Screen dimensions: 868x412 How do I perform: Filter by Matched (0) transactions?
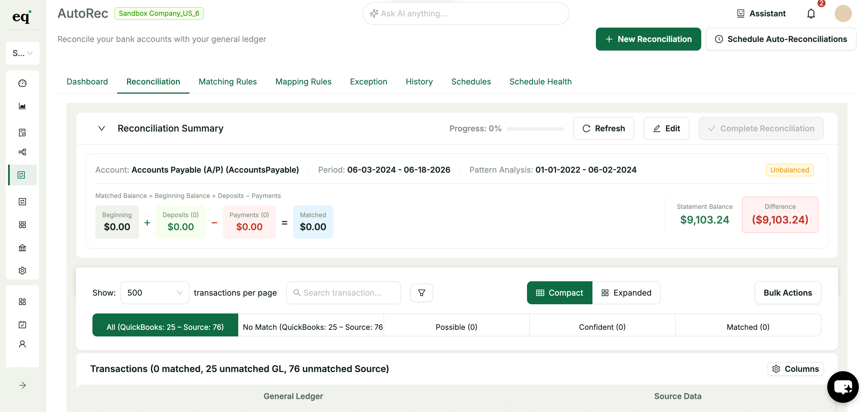pos(748,327)
